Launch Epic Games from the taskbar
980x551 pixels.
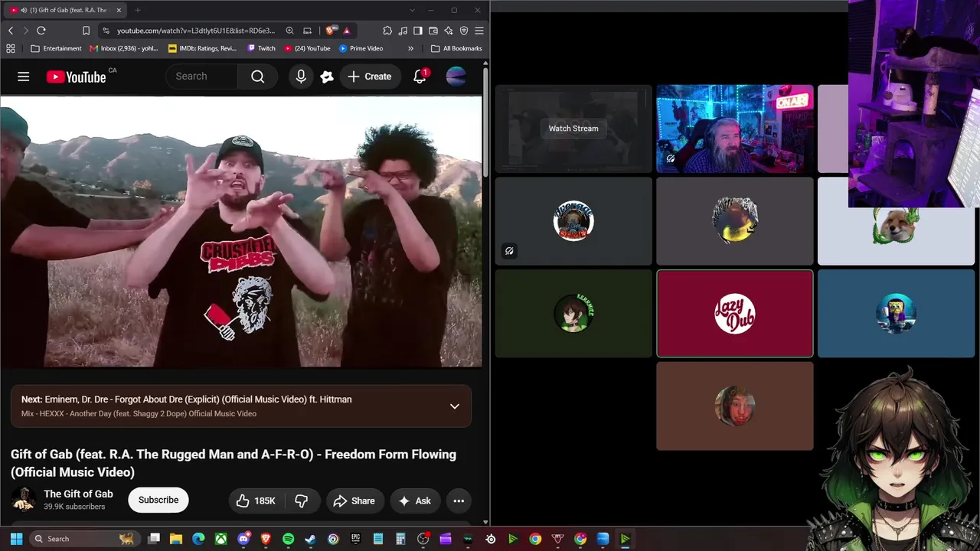[x=355, y=539]
